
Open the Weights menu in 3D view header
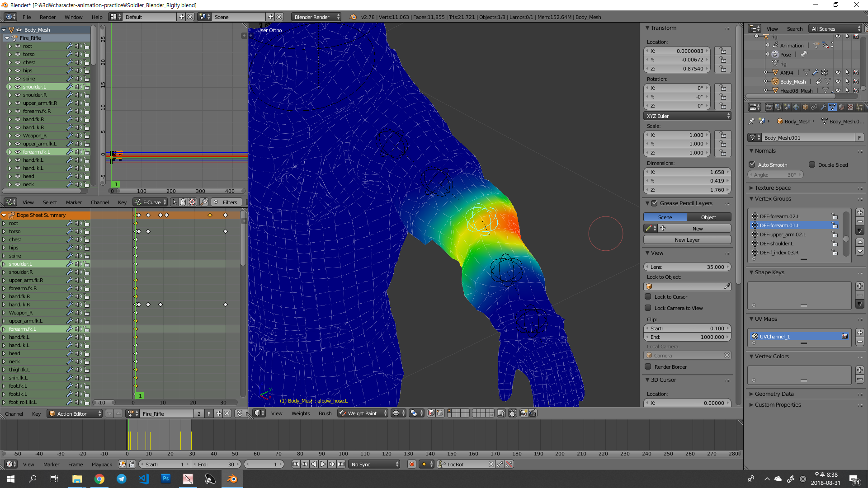click(301, 413)
